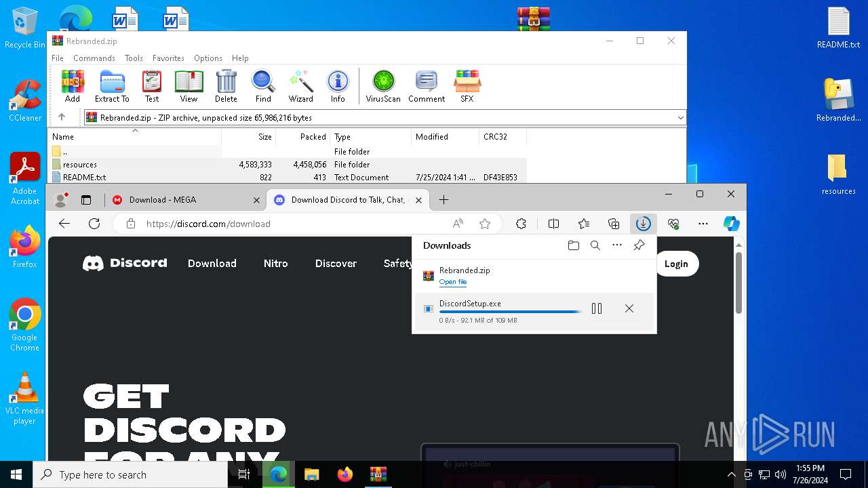Image resolution: width=868 pixels, height=488 pixels.
Task: Search within the Downloads panel
Action: coord(595,245)
